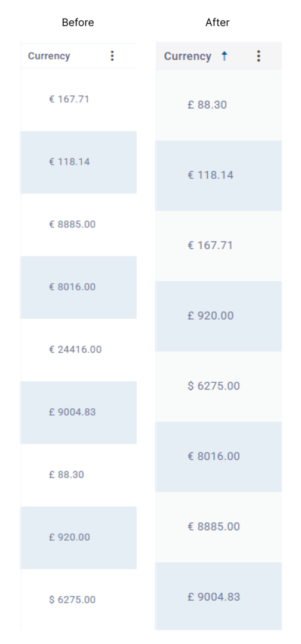The image size is (301, 644).
Task: Select the £ 88.30 cell in After table
Action: (x=207, y=105)
